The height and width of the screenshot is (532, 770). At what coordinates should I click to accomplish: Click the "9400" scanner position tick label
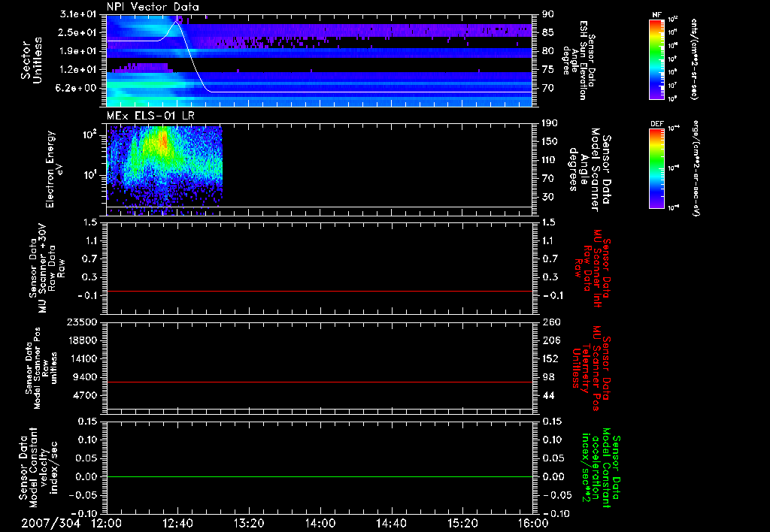point(84,377)
